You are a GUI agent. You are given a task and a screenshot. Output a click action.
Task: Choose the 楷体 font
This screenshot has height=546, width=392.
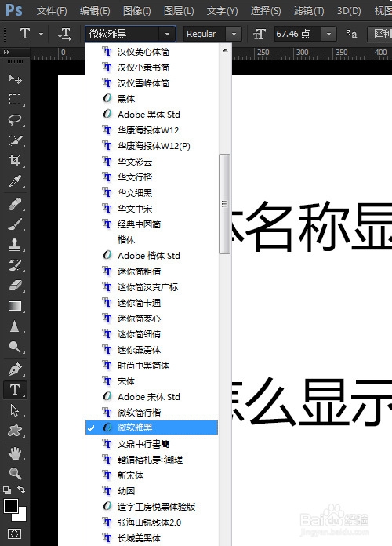152,240
